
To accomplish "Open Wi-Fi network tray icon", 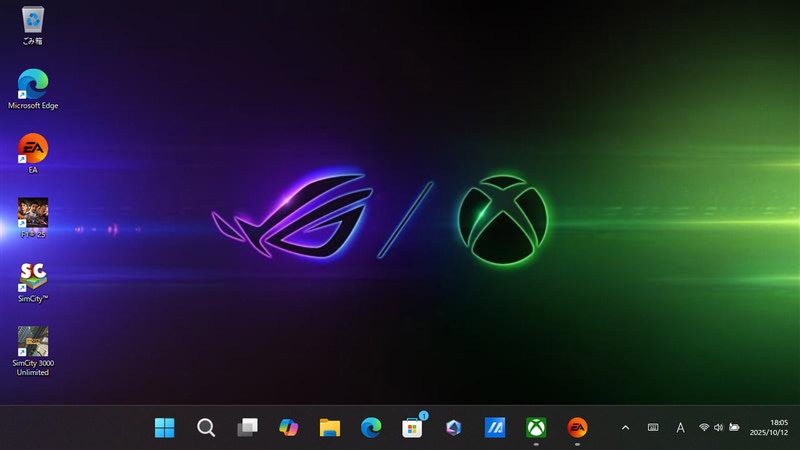I will click(704, 428).
